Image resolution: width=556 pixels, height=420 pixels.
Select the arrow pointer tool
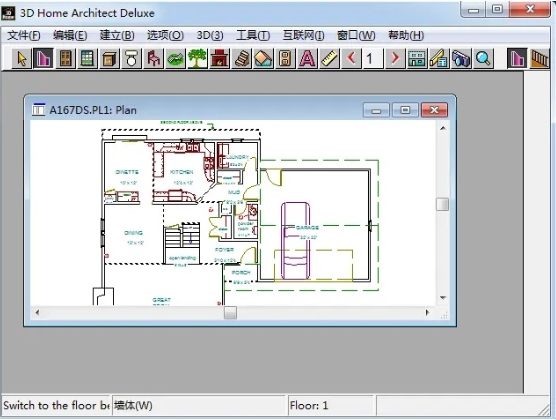tap(22, 59)
